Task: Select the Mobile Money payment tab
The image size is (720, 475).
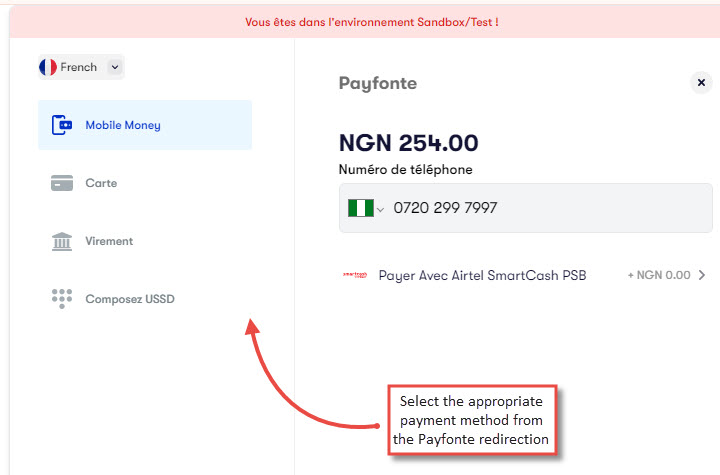Action: tap(145, 125)
